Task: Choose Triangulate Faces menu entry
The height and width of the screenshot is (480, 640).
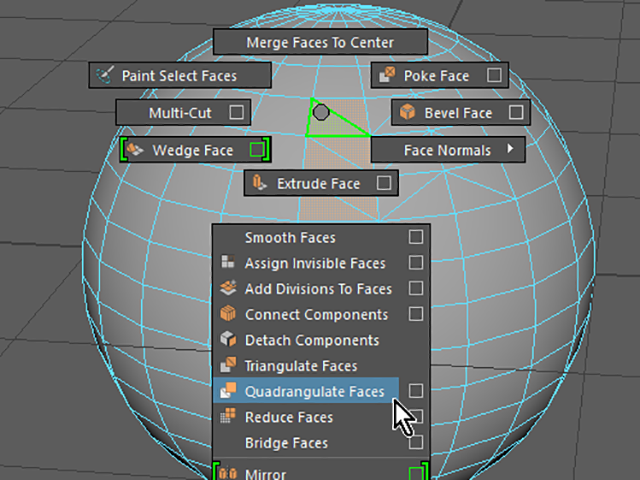Action: coord(321,365)
